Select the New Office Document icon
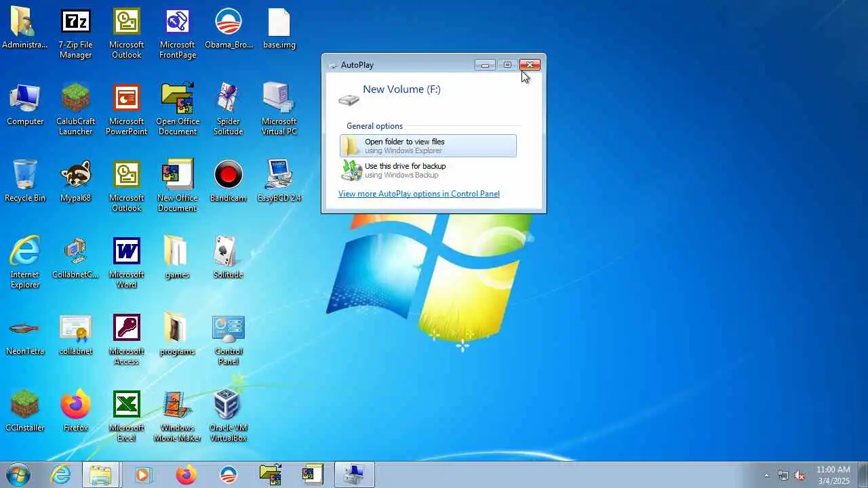Viewport: 868px width, 488px height. [178, 186]
